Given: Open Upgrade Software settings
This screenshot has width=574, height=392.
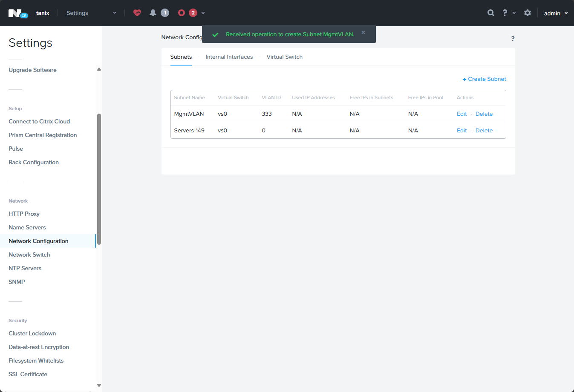Looking at the screenshot, I should 32,70.
